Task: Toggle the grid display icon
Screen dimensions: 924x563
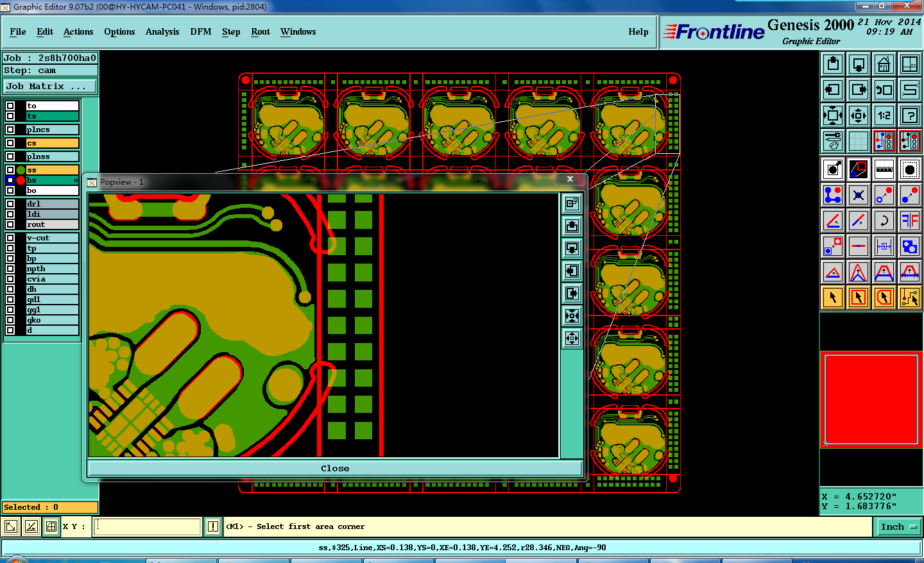Action: 859,140
